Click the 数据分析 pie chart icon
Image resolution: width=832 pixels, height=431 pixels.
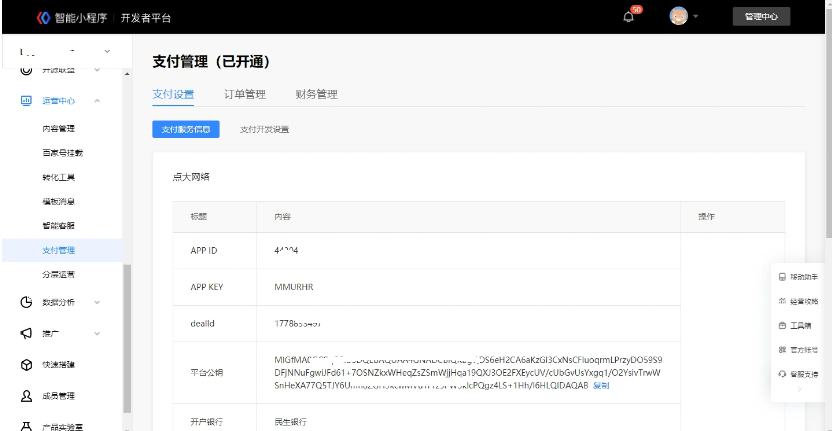[27, 302]
